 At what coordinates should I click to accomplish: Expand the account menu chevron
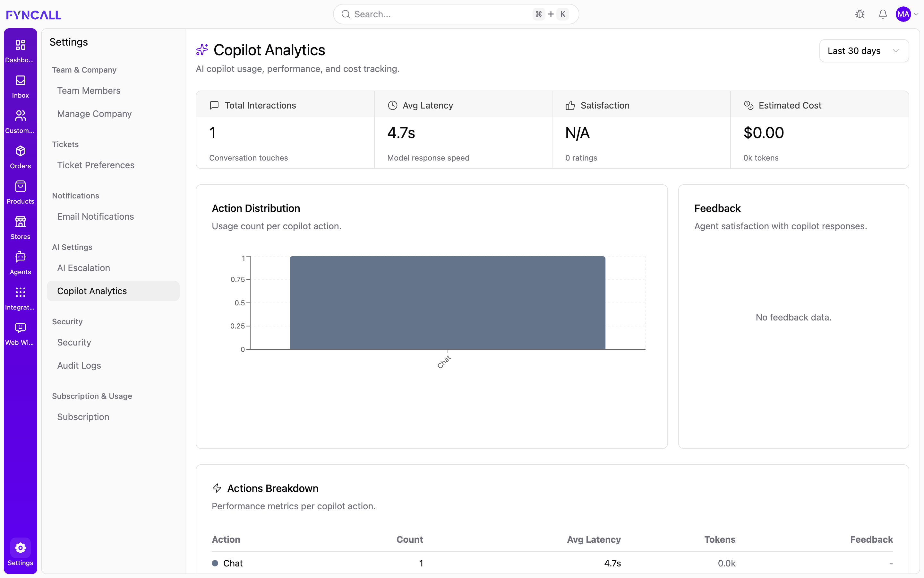(x=916, y=14)
